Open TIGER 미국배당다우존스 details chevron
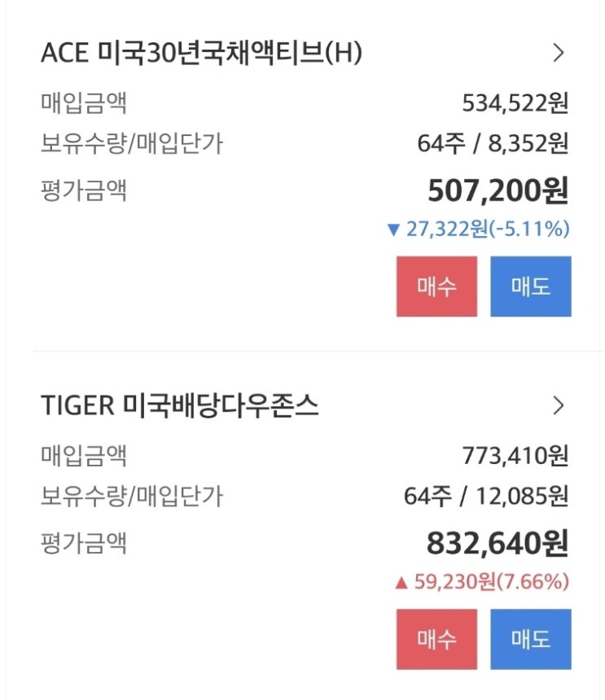605x700 pixels. click(558, 405)
